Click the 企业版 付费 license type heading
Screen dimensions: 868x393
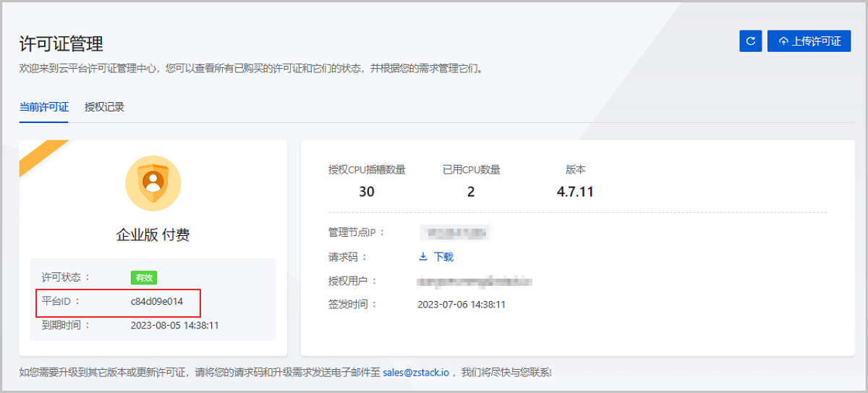point(153,234)
